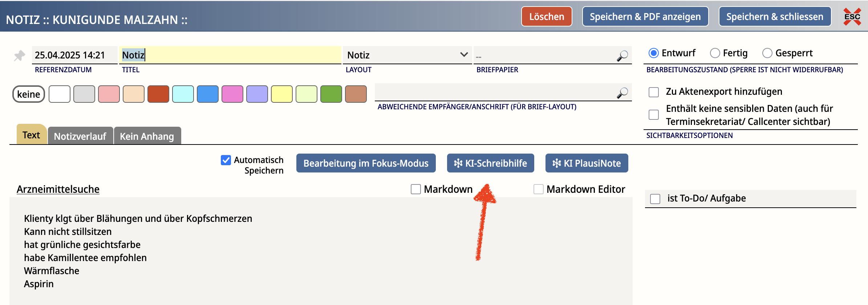The height and width of the screenshot is (305, 868).
Task: Choose the white color swatch
Action: [x=60, y=94]
